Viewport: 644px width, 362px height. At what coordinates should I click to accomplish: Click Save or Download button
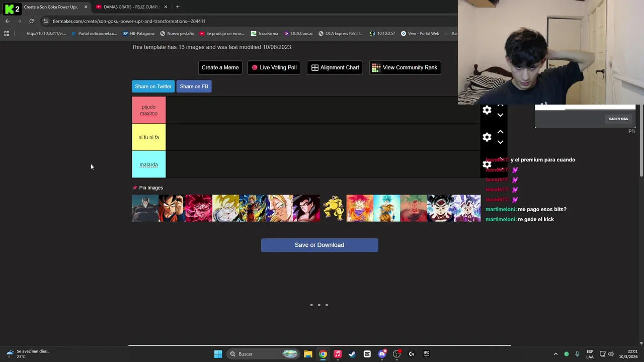(x=319, y=245)
